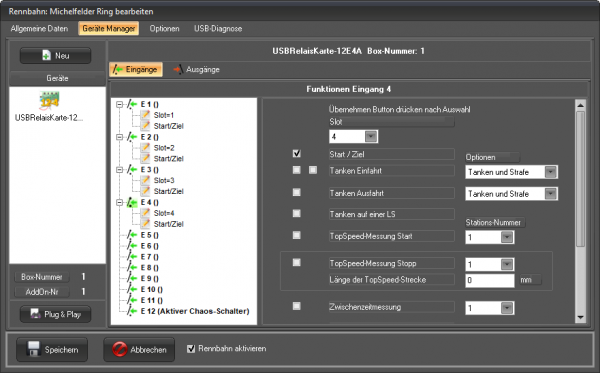Check the Zwischenzeitmessung checkbox
The height and width of the screenshot is (373, 600).
coord(297,306)
